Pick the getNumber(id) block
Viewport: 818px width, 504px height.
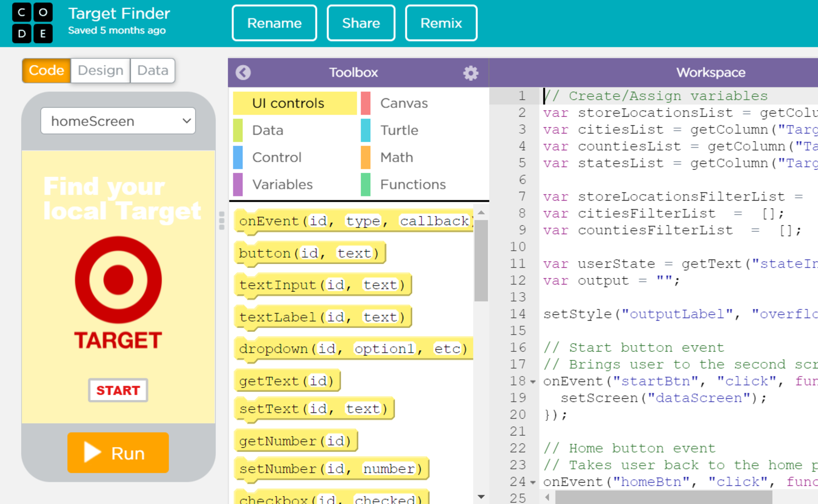[x=296, y=441]
